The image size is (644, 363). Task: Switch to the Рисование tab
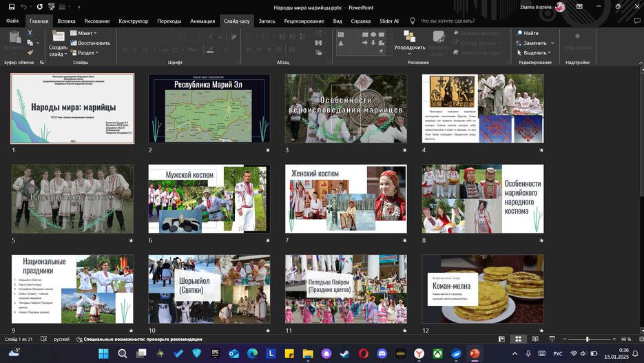[x=97, y=21]
